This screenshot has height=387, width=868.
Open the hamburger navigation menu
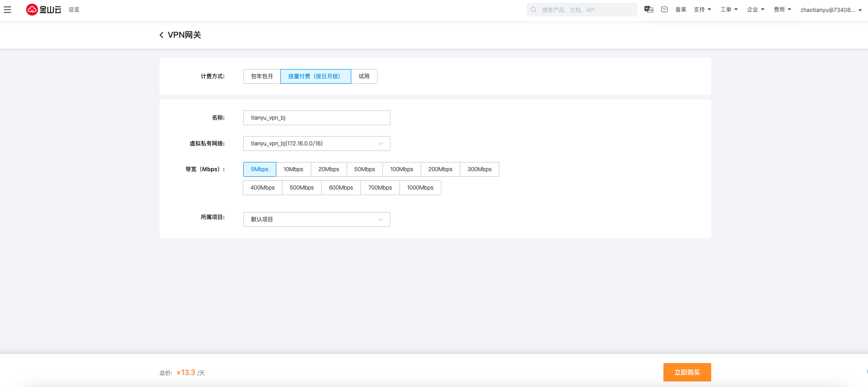(x=7, y=10)
